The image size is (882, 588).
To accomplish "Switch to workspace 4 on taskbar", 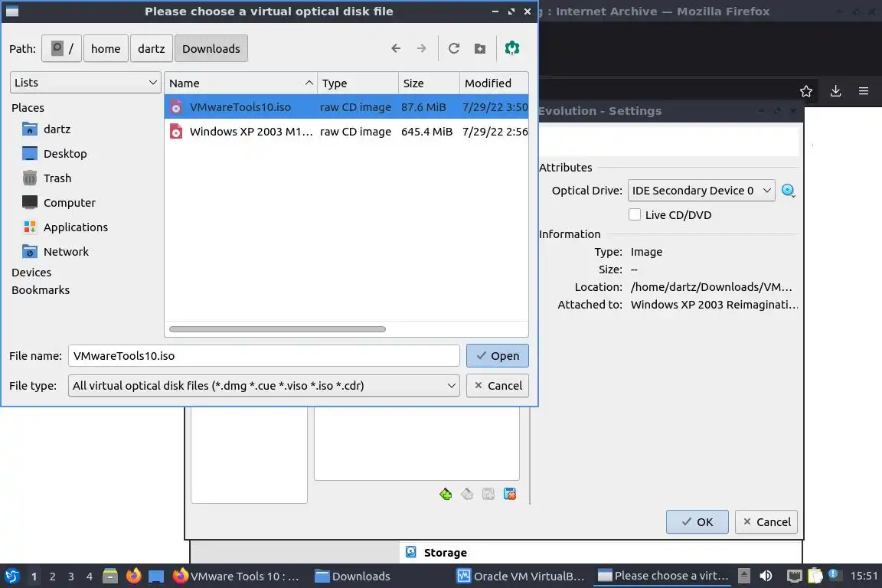I will 90,577.
